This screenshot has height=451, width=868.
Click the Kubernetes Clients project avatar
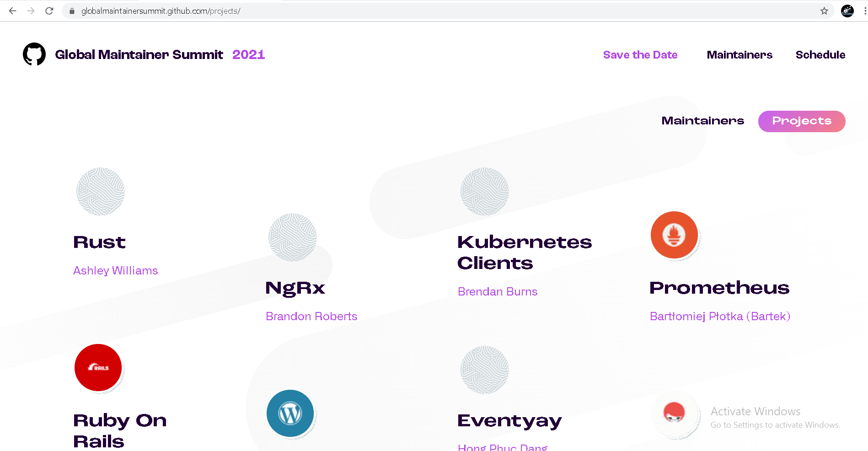485,191
